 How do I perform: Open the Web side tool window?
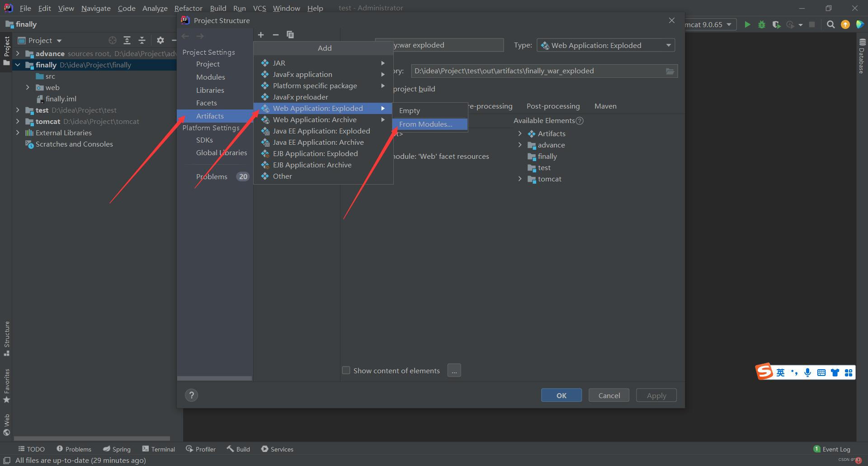coord(7,424)
